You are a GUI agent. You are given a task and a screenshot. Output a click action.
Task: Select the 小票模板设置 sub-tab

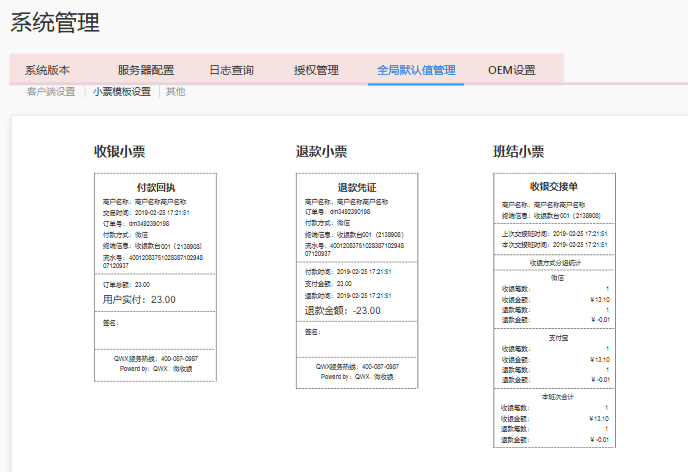click(x=122, y=92)
